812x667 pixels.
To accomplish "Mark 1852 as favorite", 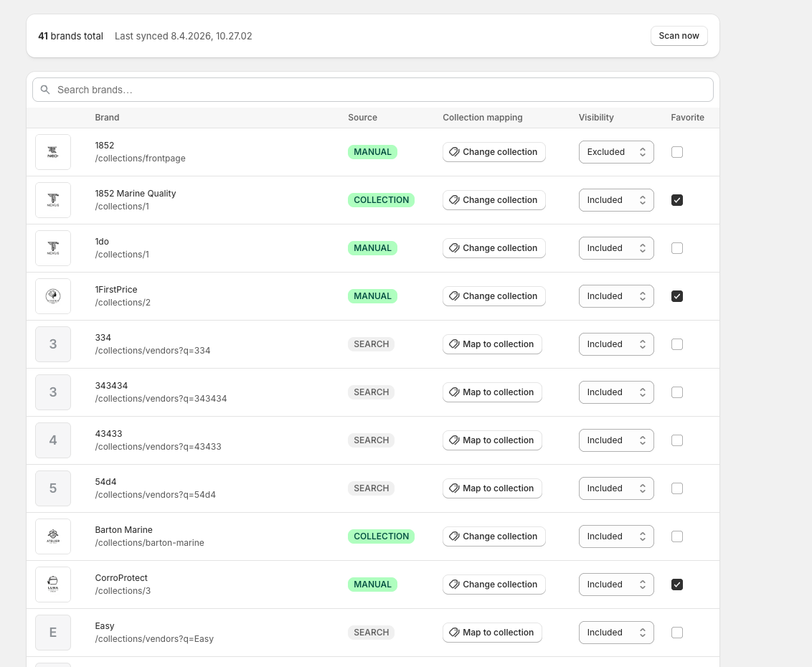I will coord(677,152).
